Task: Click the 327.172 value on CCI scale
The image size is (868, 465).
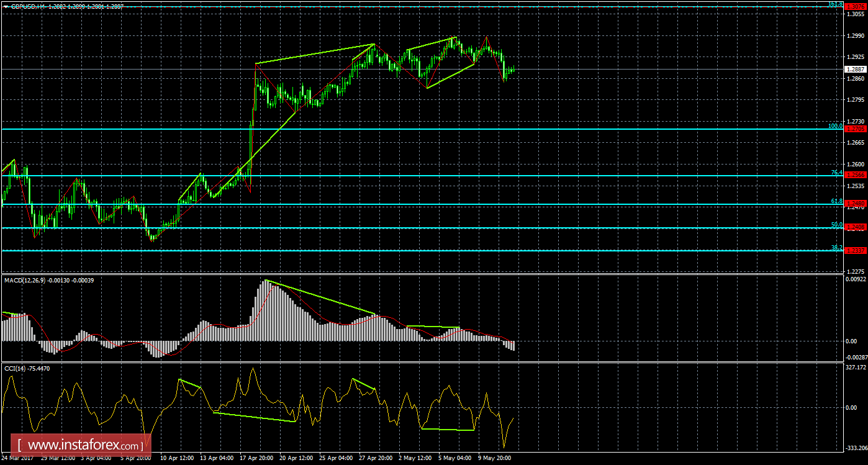Action: click(x=857, y=368)
